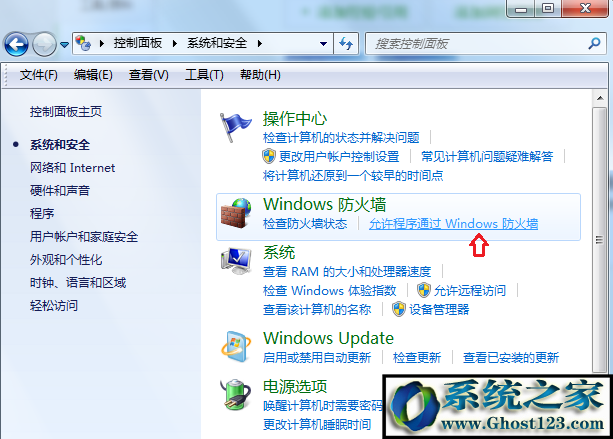Viewport: 613px width, 439px height.
Task: Click 查看 RAM 的大小和处理器速度
Action: coord(347,271)
